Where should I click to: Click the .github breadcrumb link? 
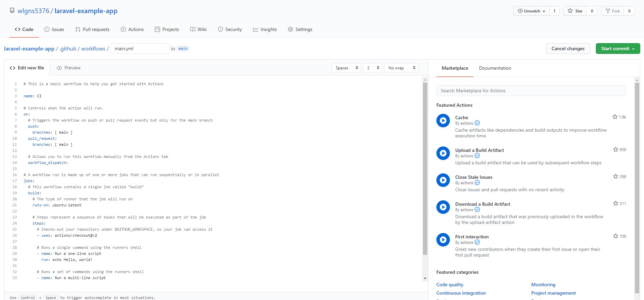coord(68,48)
